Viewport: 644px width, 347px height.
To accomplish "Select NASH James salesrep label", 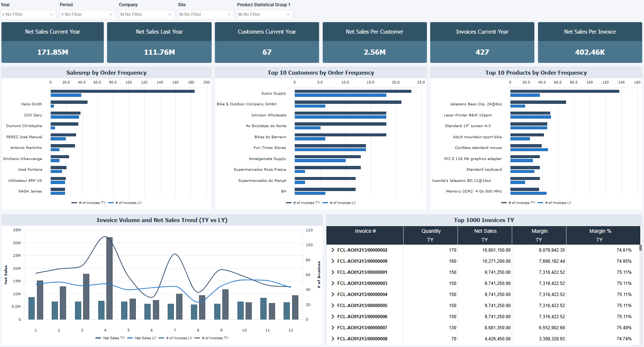I will (30, 191).
